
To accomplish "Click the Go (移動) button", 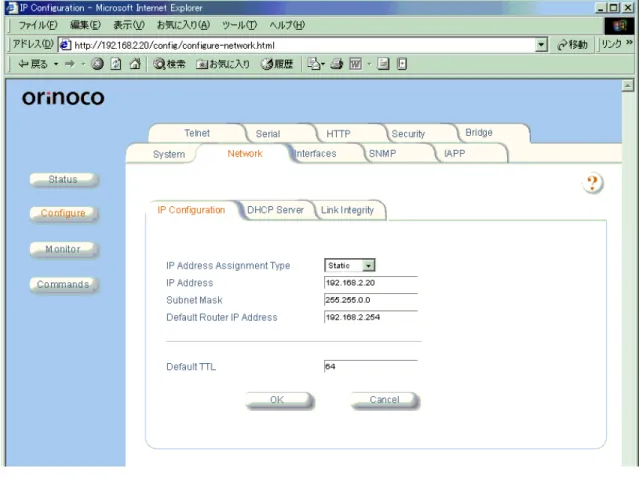I will [x=572, y=45].
